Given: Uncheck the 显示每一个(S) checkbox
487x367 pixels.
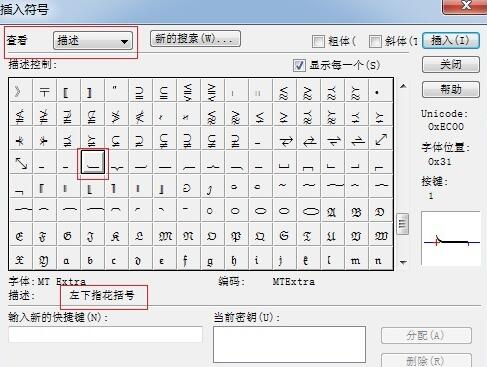Looking at the screenshot, I should click(299, 65).
